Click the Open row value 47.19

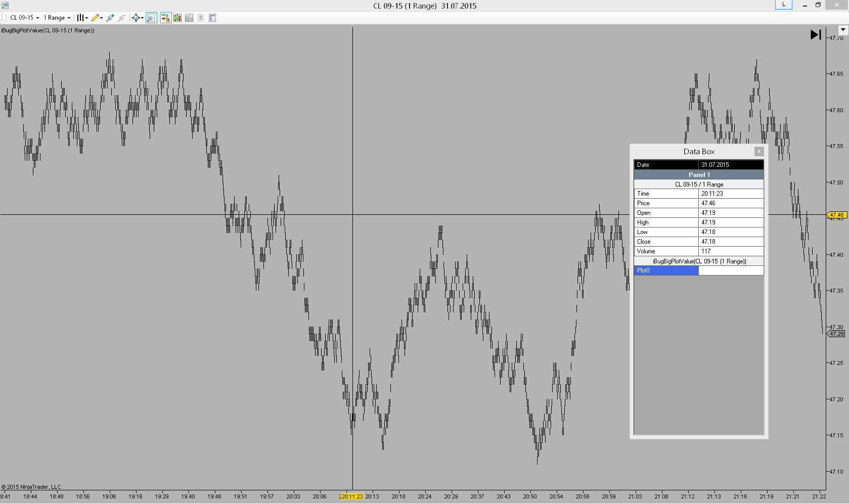[x=708, y=213]
